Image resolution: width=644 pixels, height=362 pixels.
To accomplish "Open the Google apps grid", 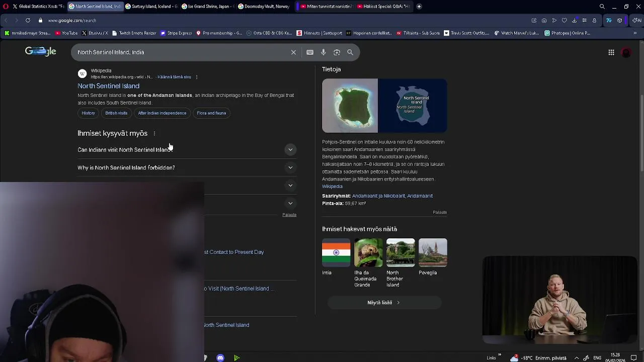I will pos(611,52).
